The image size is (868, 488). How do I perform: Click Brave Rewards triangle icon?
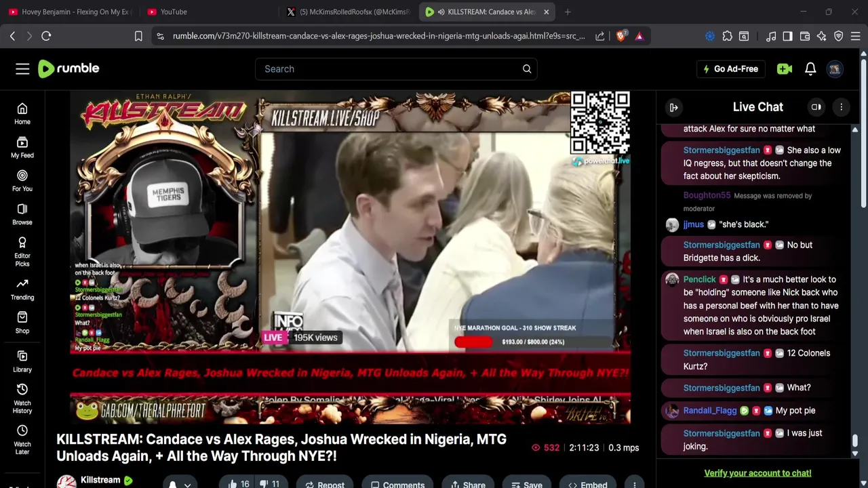(639, 36)
